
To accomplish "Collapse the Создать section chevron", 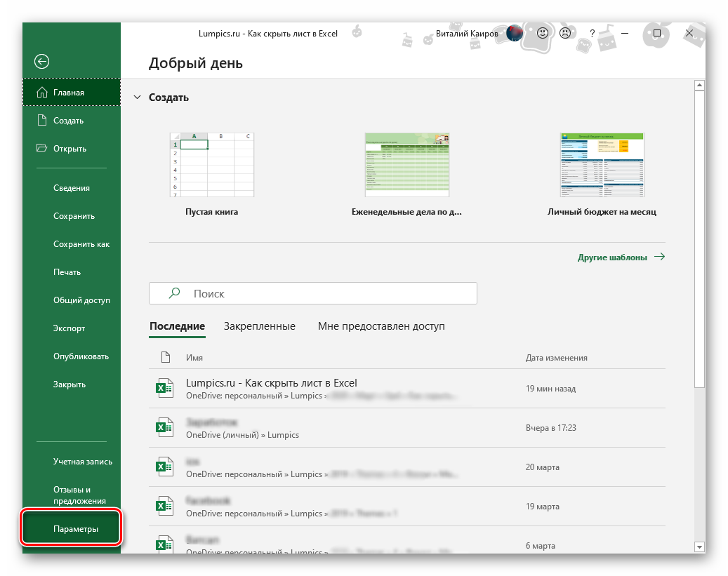I will point(137,98).
